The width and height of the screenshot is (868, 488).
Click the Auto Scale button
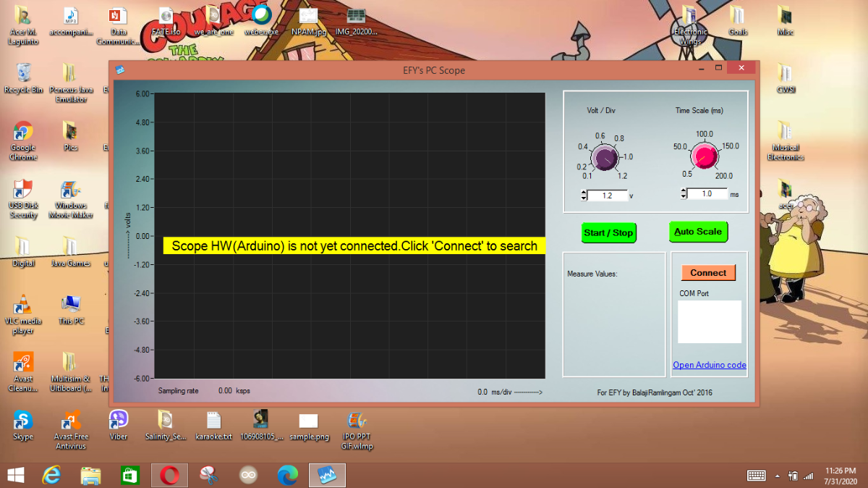coord(698,232)
